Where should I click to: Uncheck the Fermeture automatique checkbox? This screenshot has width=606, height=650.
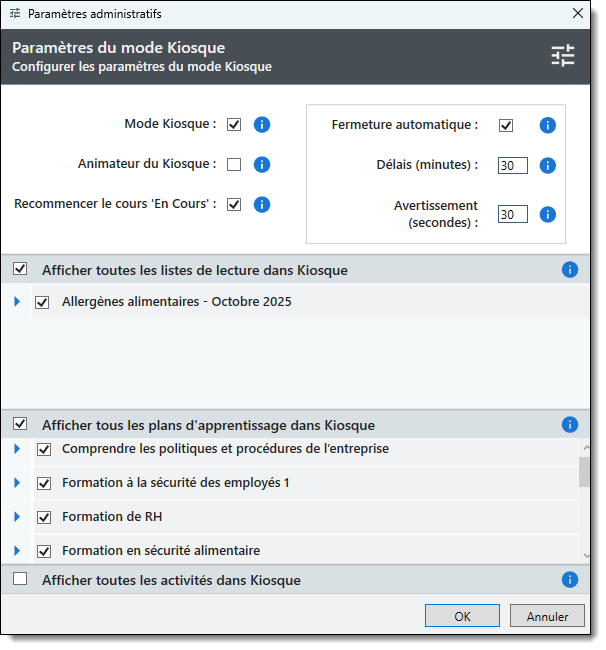[x=506, y=126]
